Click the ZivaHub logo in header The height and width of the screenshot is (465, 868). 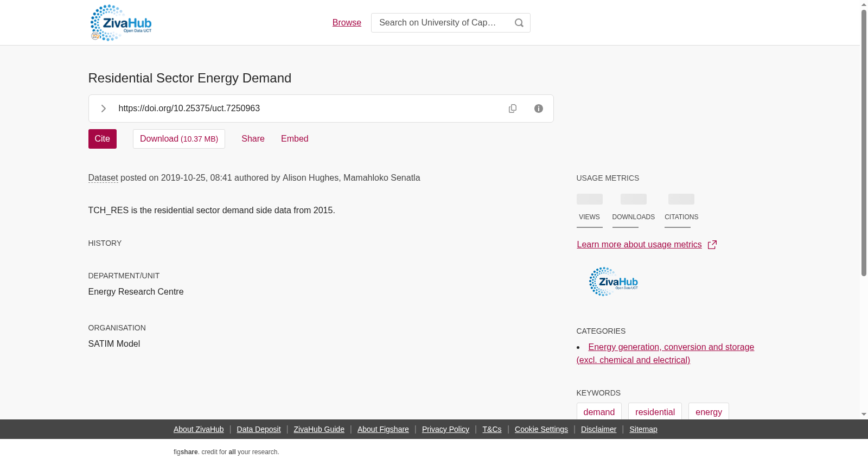click(121, 23)
